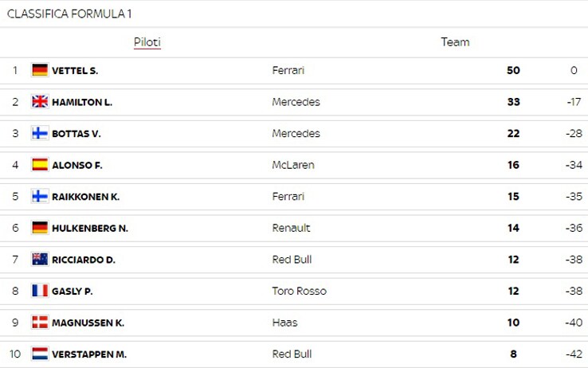This screenshot has width=588, height=368.
Task: Click the German flag beside Vettel S.
Action: click(40, 70)
